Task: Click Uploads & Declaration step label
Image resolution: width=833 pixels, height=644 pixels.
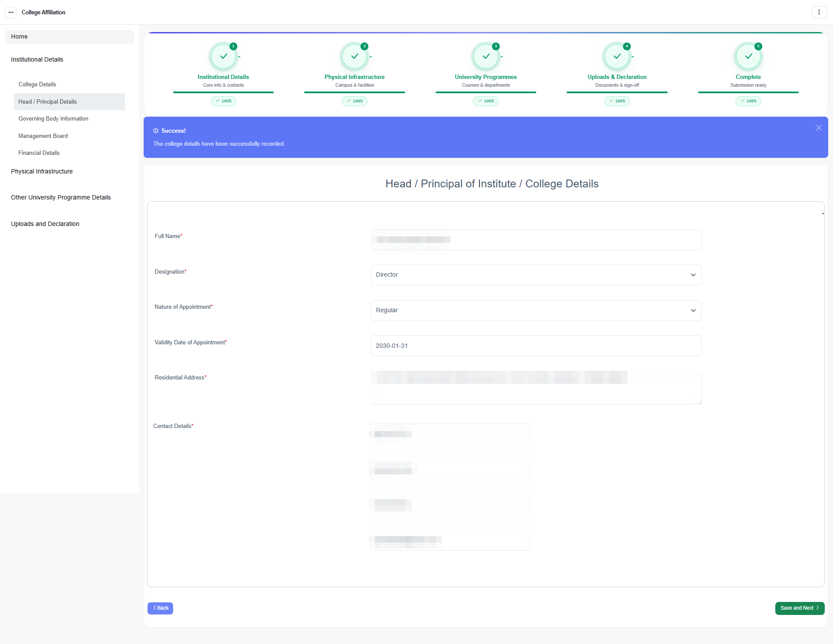Action: (617, 77)
